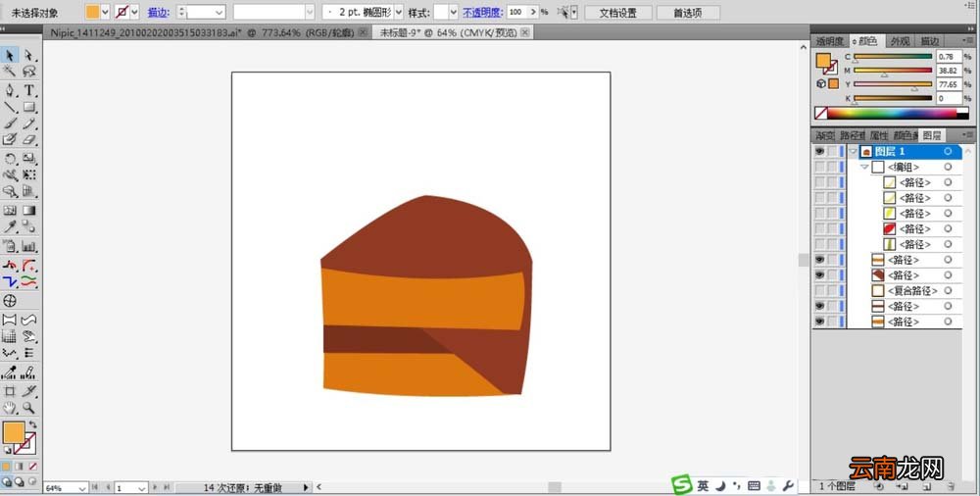Open the stroke weight dropdown

220,12
